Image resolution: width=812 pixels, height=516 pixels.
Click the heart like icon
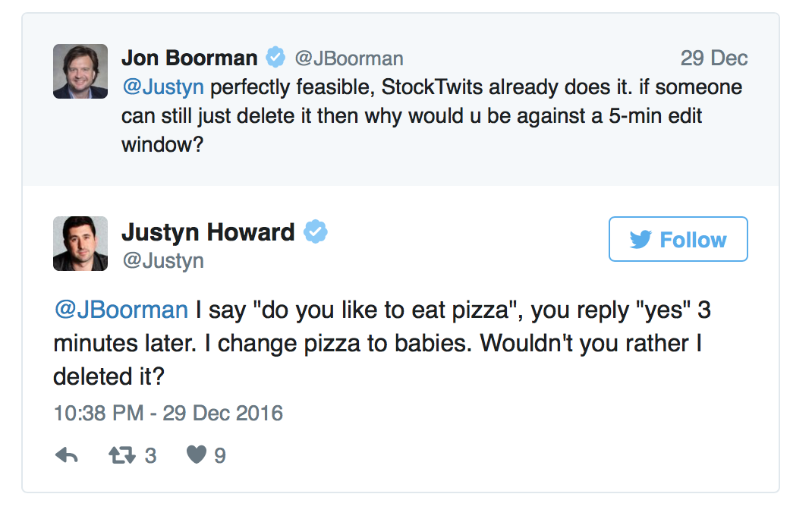(197, 455)
